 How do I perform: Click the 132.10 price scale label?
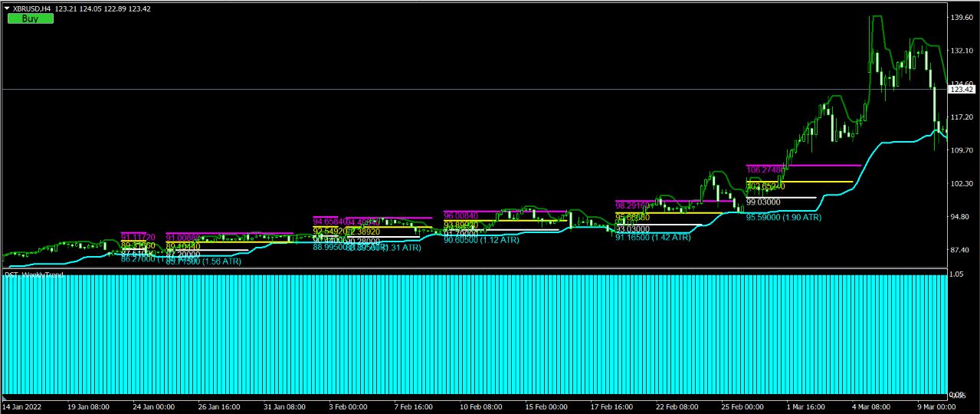[x=961, y=51]
